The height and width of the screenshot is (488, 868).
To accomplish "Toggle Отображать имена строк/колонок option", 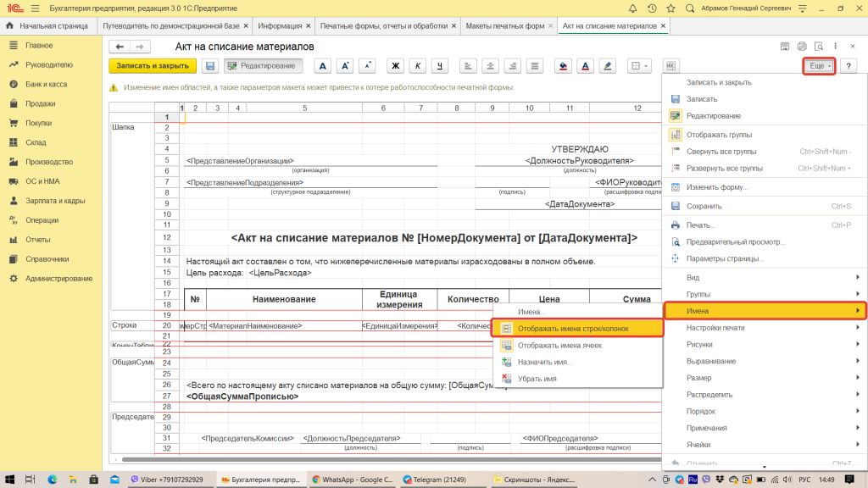I will click(573, 329).
